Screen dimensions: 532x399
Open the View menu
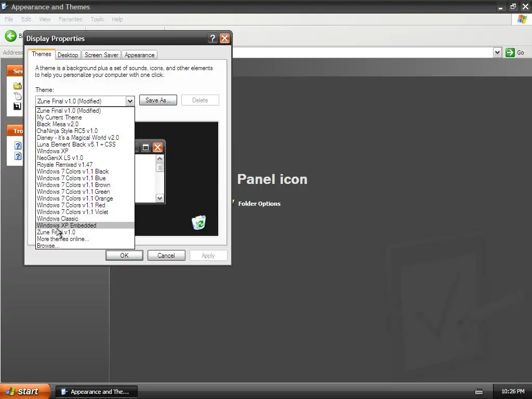(45, 19)
